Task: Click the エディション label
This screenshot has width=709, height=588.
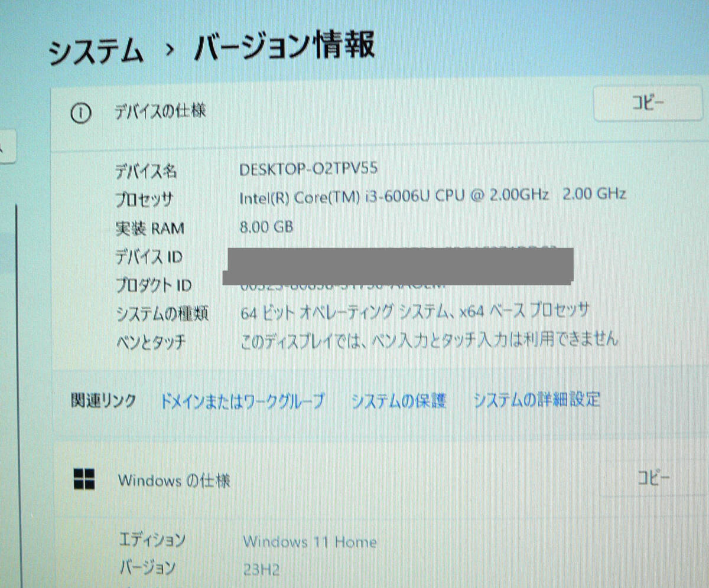Action: [152, 540]
